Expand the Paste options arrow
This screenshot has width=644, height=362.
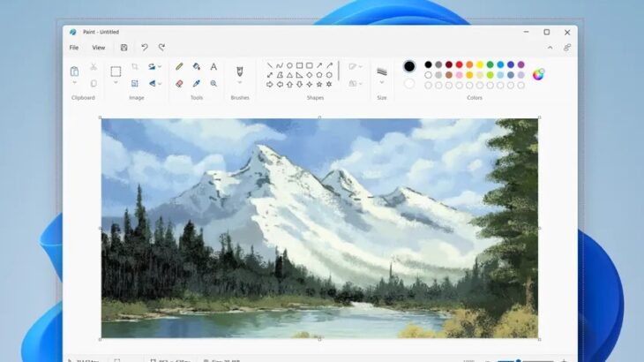(x=74, y=84)
